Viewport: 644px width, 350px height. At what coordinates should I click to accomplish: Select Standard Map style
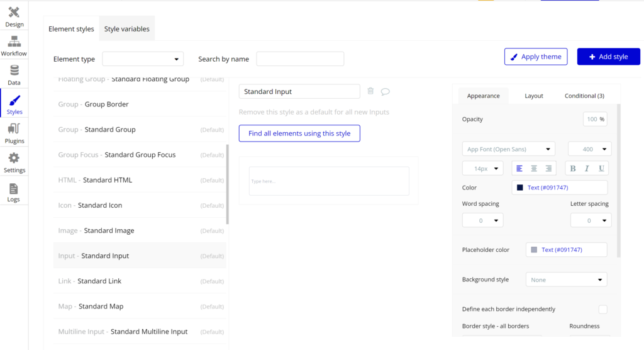(140, 307)
